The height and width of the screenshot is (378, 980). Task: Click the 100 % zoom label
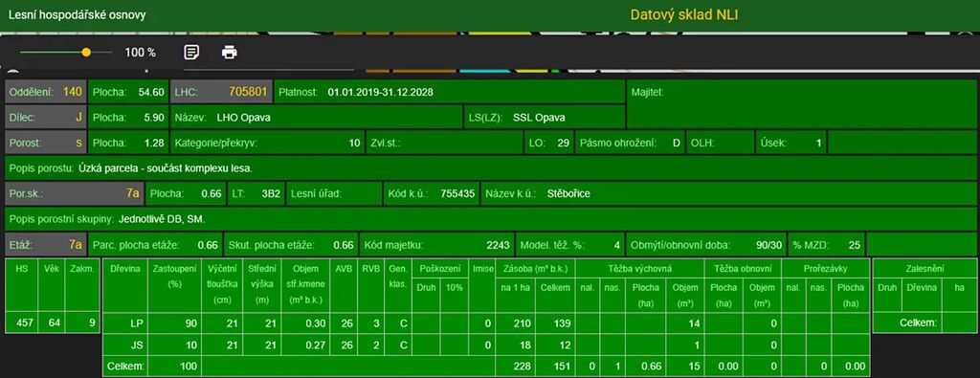140,53
